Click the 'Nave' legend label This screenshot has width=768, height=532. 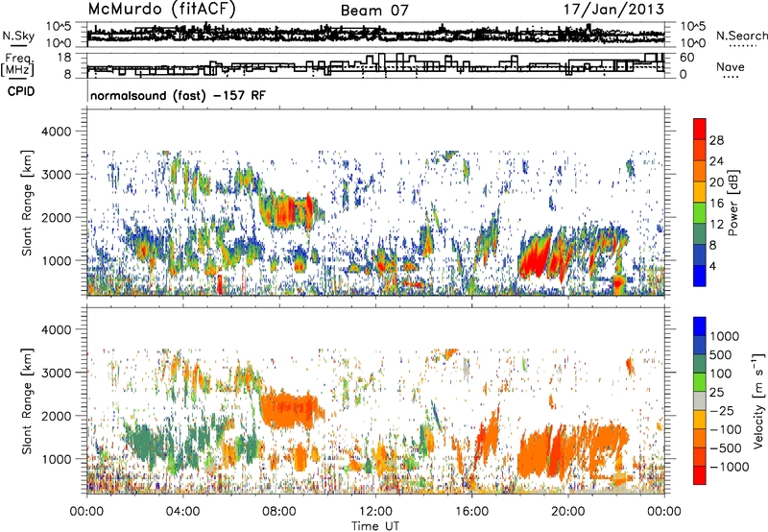click(x=731, y=67)
